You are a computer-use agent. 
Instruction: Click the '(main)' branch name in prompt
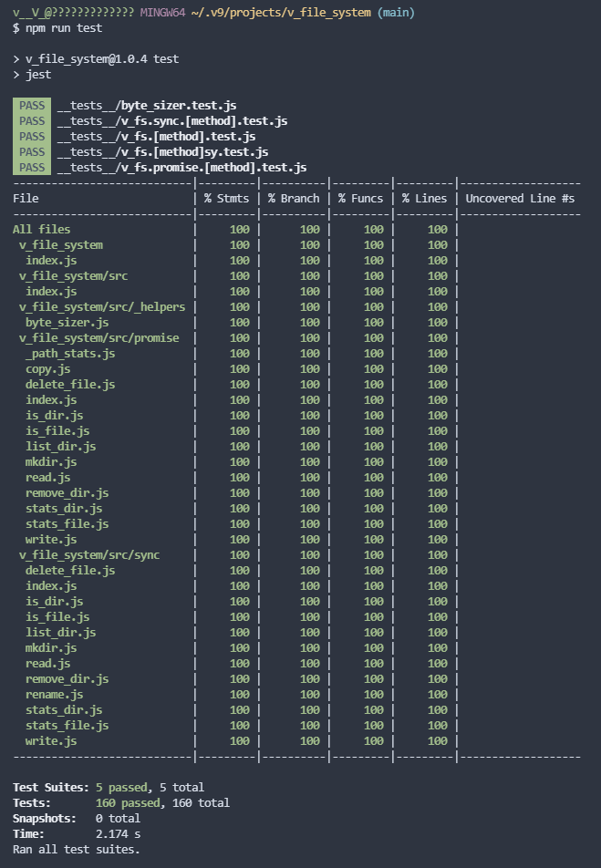396,12
